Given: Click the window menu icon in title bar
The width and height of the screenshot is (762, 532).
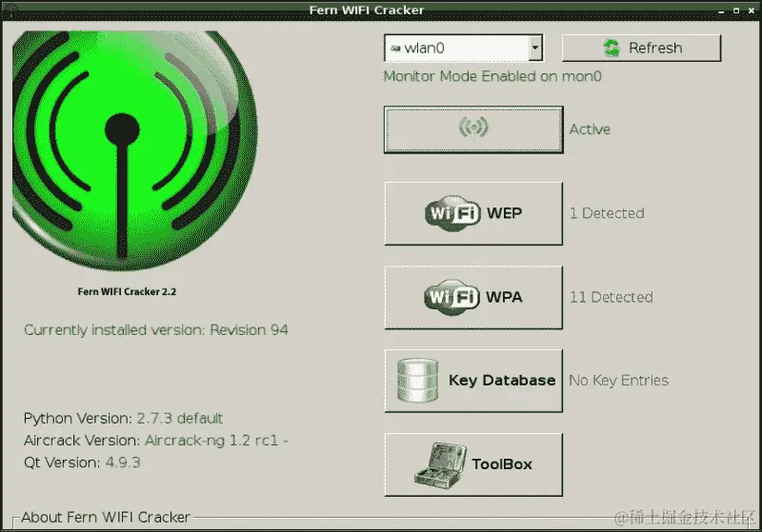Looking at the screenshot, I should 10,10.
